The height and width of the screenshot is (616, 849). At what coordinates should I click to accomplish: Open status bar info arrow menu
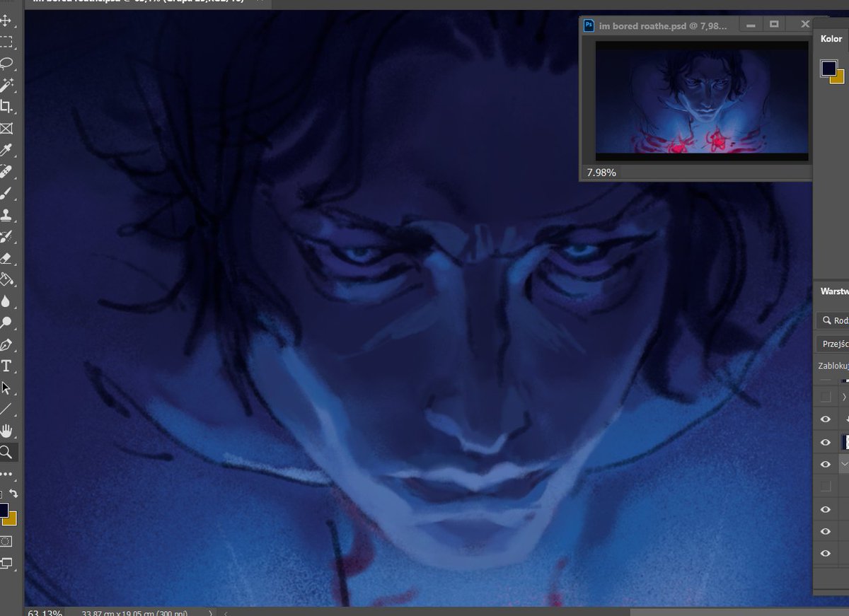(210, 612)
